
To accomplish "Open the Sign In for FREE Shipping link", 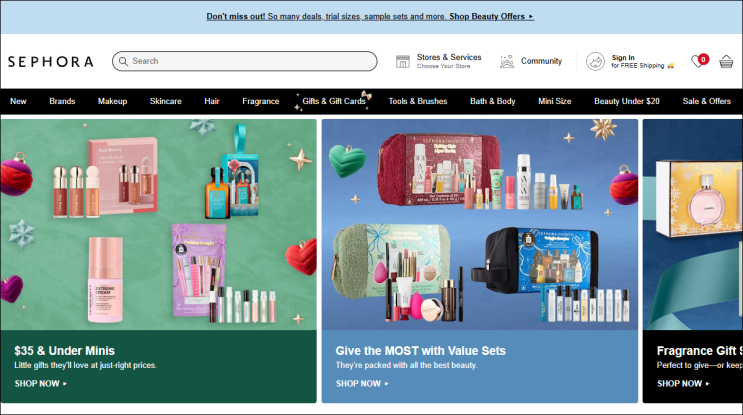I will [630, 62].
